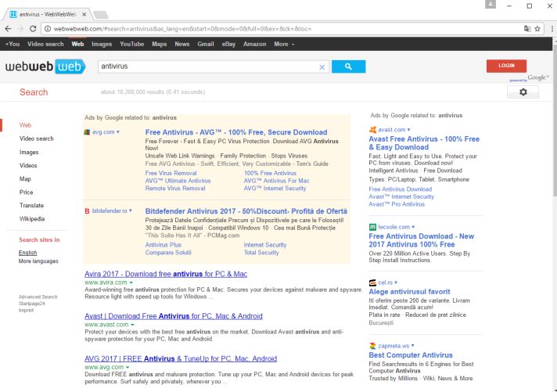Expand avg.com ad dropdown arrow
The height and width of the screenshot is (392, 557).
(x=118, y=132)
